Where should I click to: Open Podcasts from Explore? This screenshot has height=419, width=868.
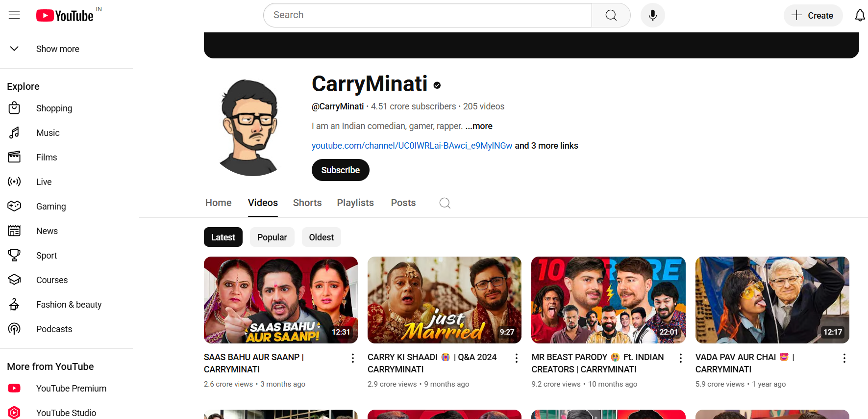(x=67, y=329)
